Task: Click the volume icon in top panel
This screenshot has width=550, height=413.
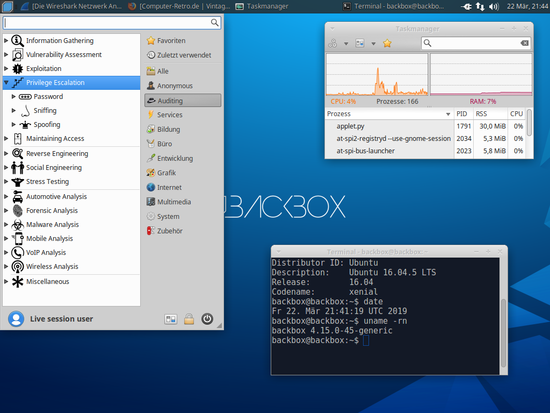Action: pos(494,6)
